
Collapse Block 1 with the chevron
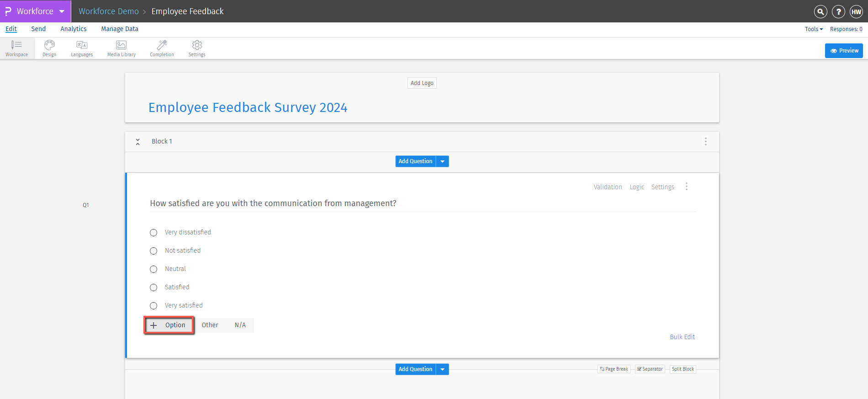point(138,142)
